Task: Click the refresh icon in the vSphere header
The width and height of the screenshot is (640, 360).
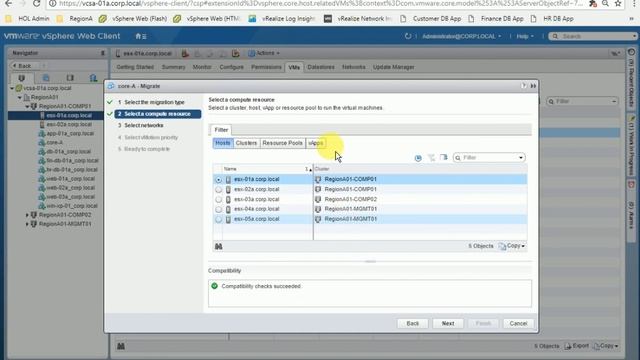Action: [408, 36]
